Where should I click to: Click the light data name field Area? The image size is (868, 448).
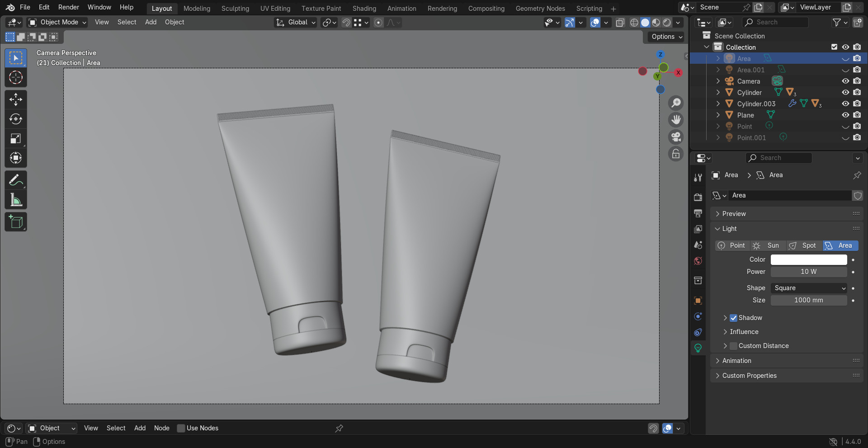point(790,195)
